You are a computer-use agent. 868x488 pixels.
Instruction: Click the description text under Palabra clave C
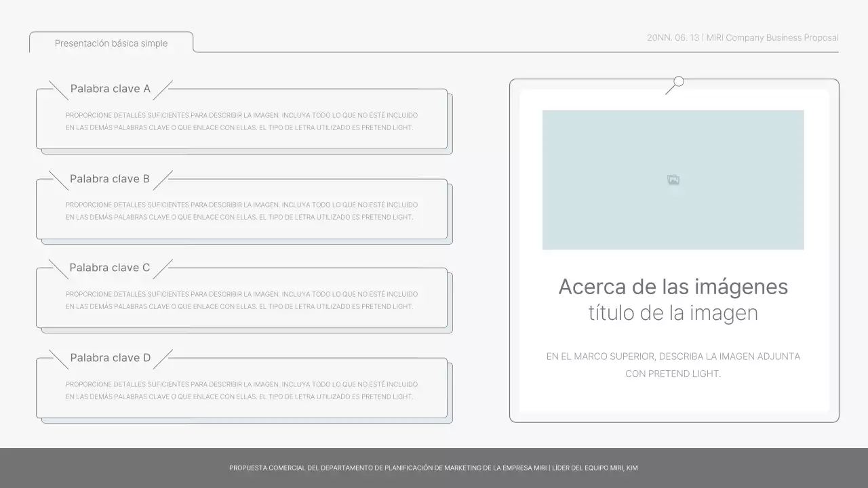coord(241,300)
